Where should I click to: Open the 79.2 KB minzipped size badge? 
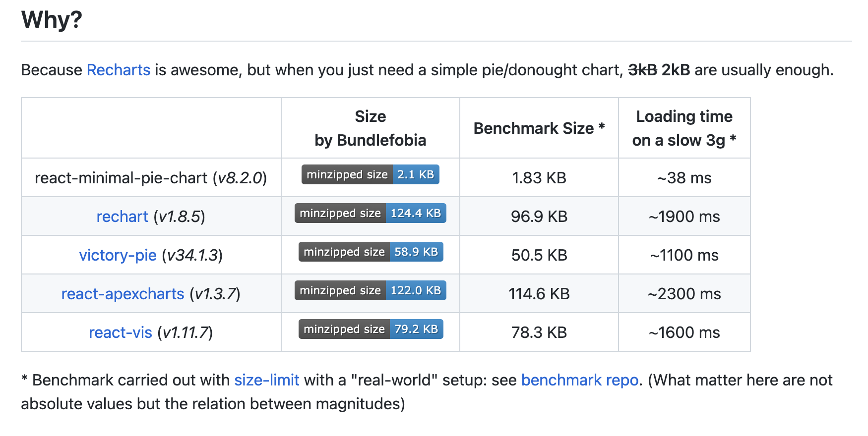pyautogui.click(x=370, y=329)
